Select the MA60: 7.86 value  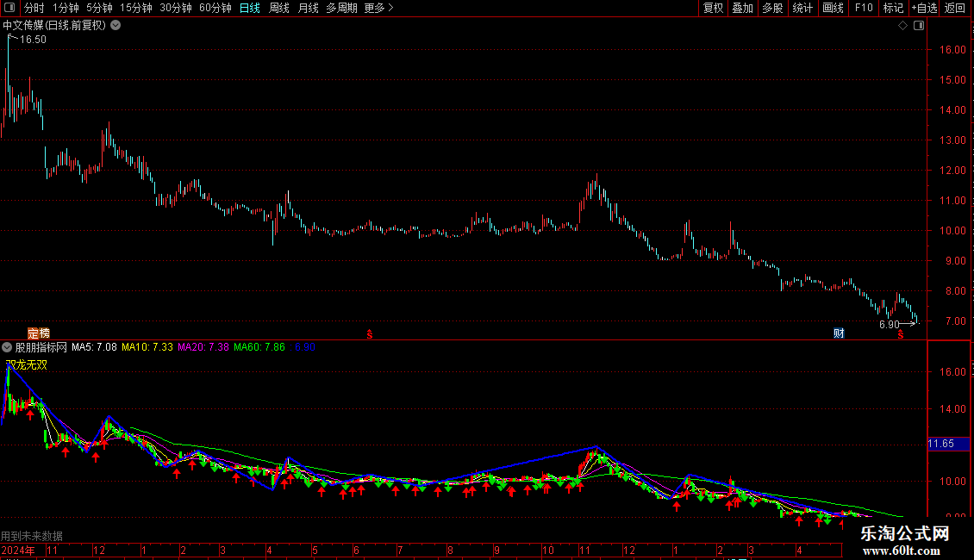(x=259, y=347)
